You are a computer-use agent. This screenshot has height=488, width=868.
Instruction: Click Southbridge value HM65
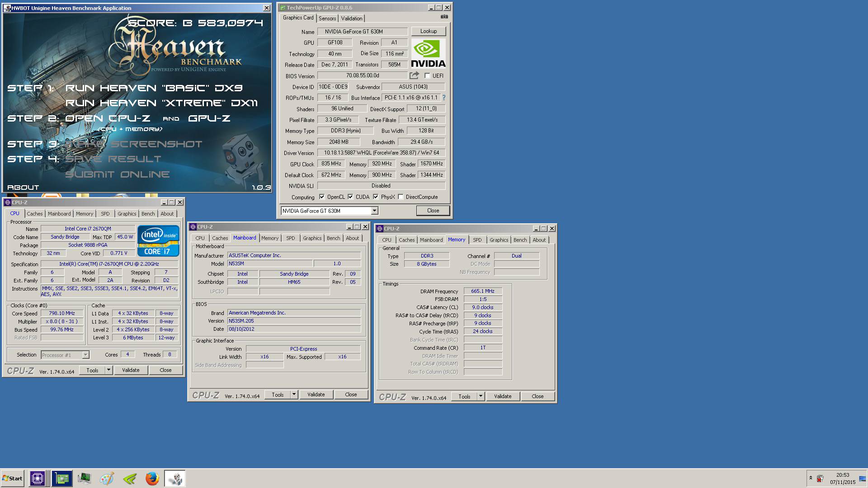point(294,282)
